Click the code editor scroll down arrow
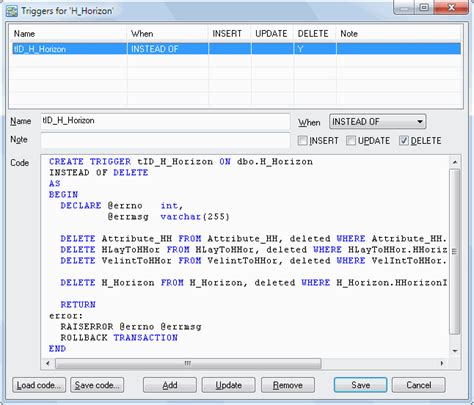The width and height of the screenshot is (474, 405). tap(455, 351)
